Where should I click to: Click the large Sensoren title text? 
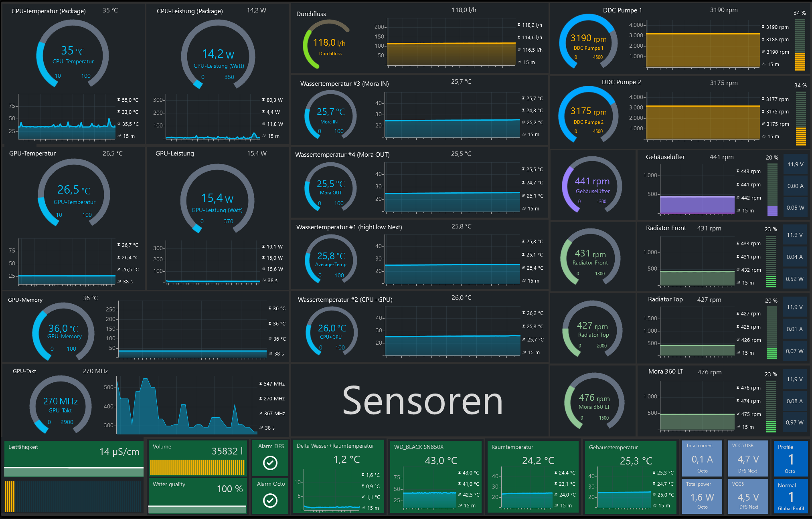[422, 401]
